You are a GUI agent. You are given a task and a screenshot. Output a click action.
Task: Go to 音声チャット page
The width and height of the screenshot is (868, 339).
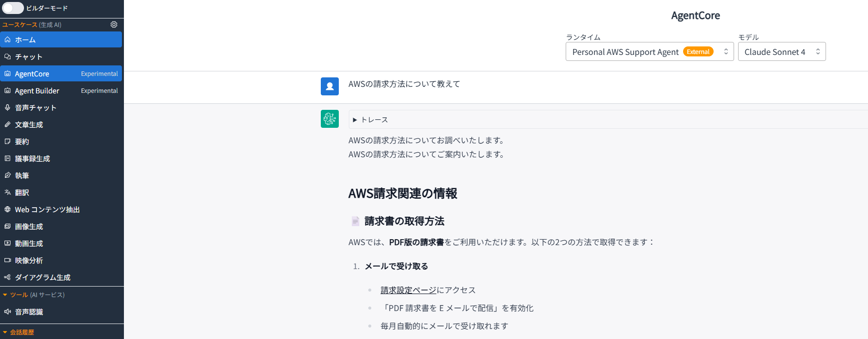[61, 107]
